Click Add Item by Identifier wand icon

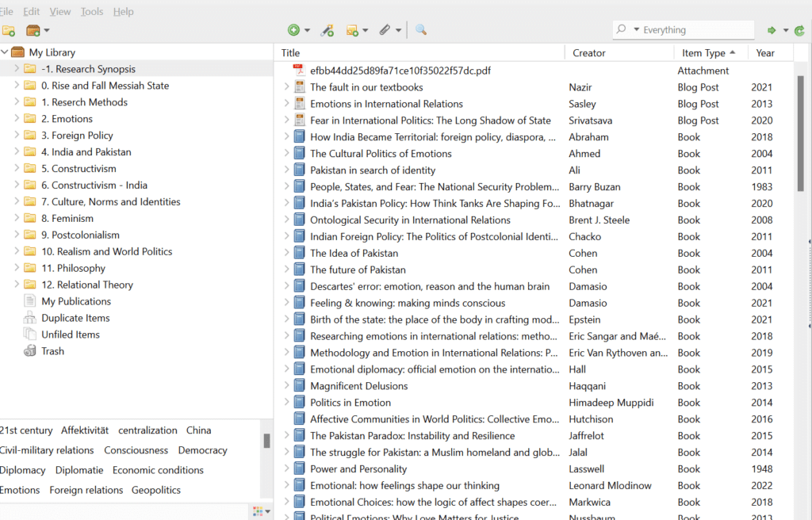tap(327, 31)
